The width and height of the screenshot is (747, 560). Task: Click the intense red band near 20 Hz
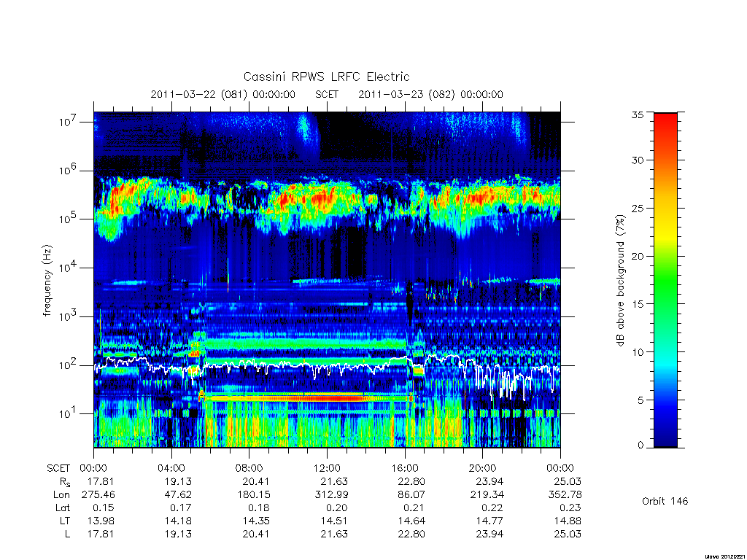click(x=307, y=397)
